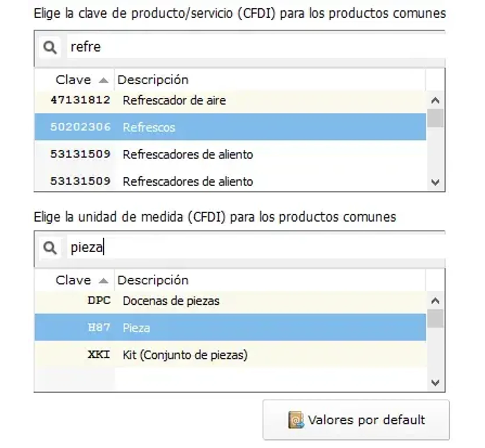Select the highlighted Refrescos entry
This screenshot has height=448, width=485.
coord(149,127)
